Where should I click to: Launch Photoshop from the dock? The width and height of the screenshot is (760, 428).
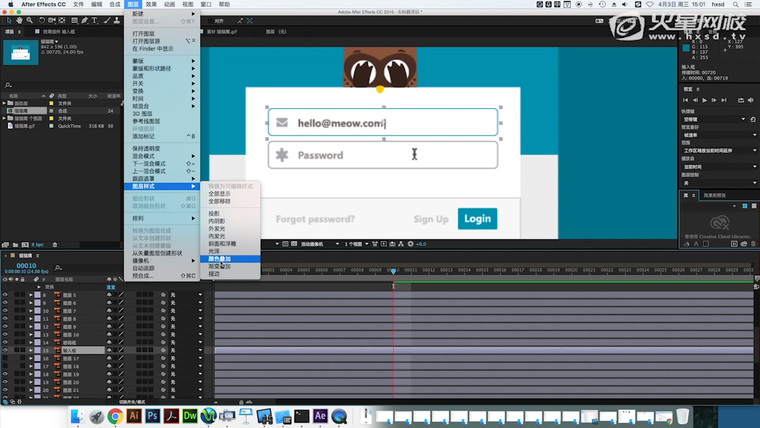pyautogui.click(x=153, y=416)
